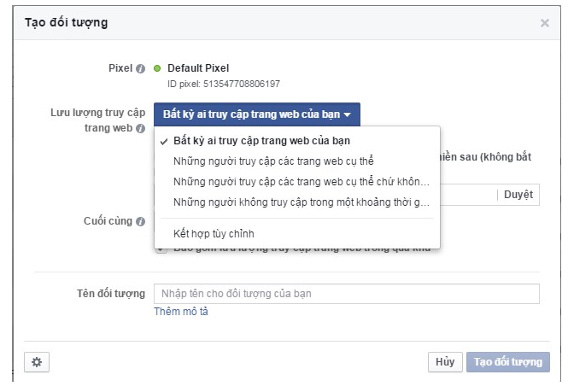
Task: Click the green Default Pixel status dot
Action: [x=157, y=68]
